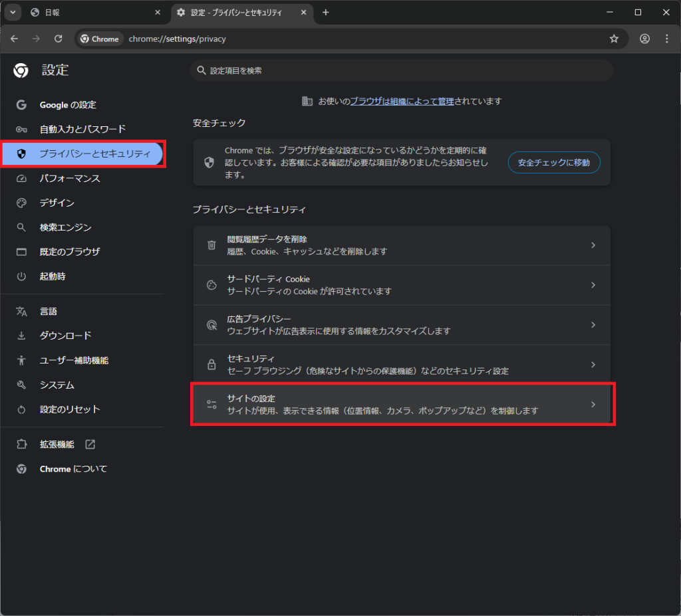Select パフォーマンス in the sidebar
The height and width of the screenshot is (616, 681).
point(70,178)
